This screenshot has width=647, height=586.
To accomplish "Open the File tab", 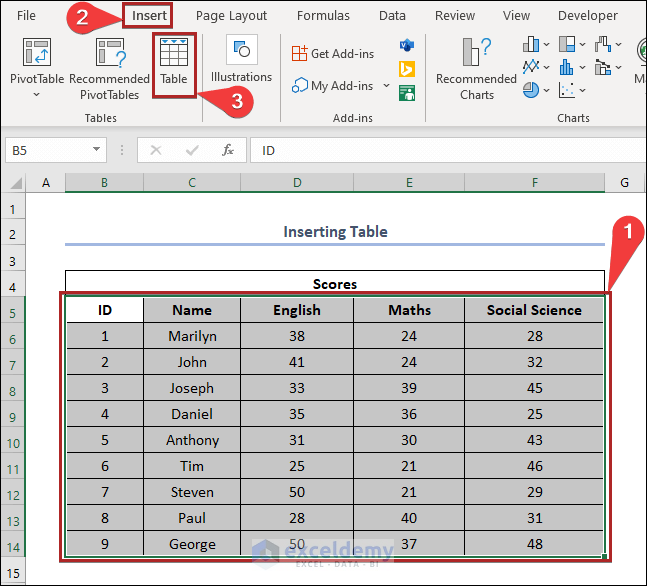I will (x=26, y=16).
